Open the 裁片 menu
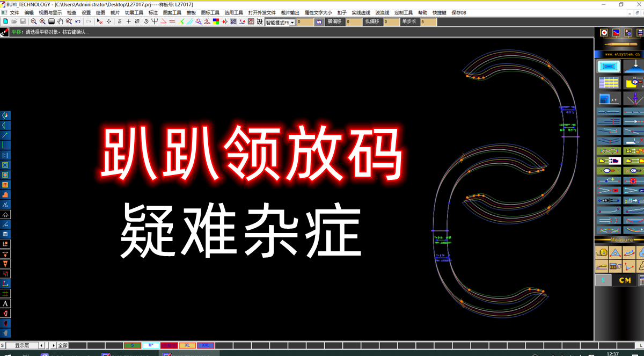Viewport: 644px width, 356px height. [115, 12]
